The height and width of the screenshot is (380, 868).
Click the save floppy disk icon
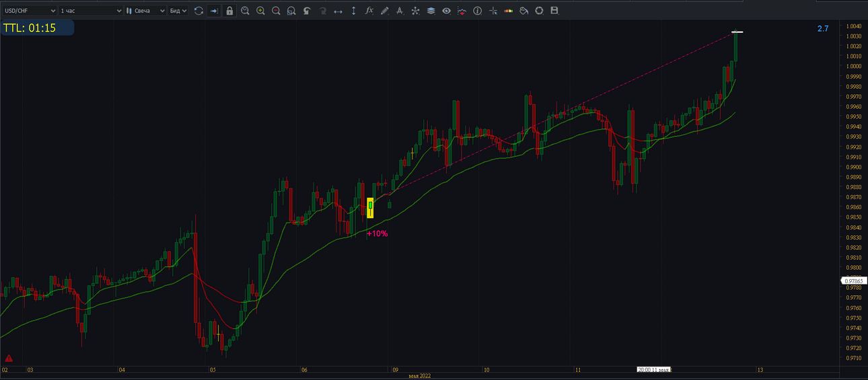554,11
